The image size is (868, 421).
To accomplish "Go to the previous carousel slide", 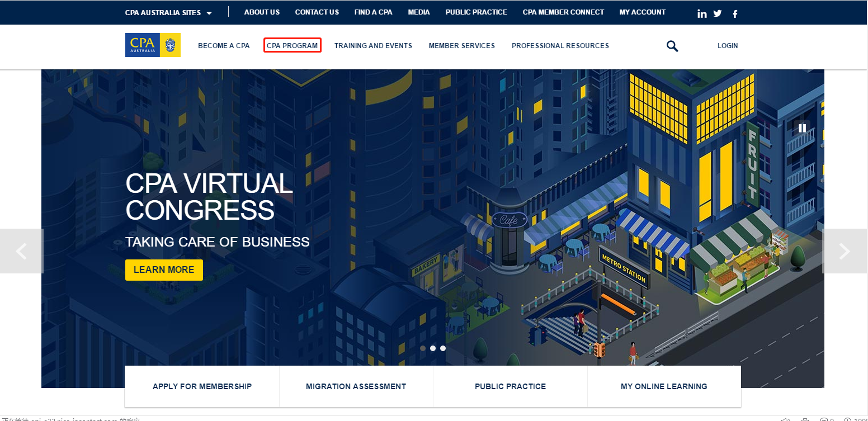I will tap(21, 251).
